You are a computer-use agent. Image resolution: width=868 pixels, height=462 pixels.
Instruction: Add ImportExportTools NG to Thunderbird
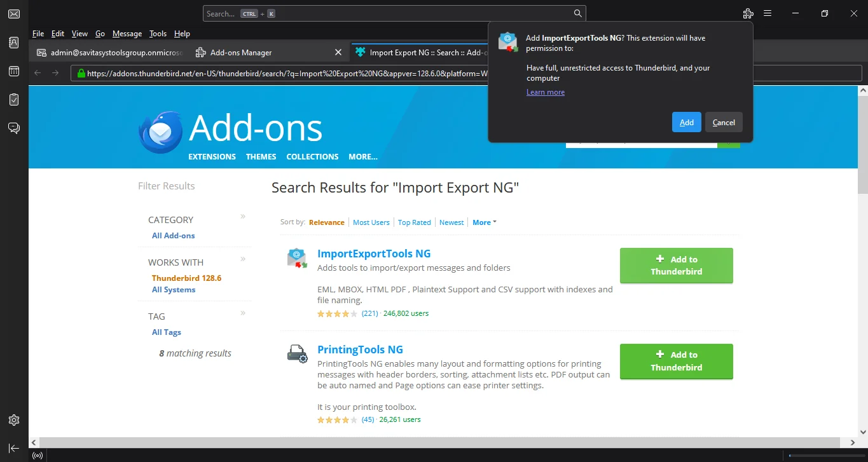coord(677,265)
